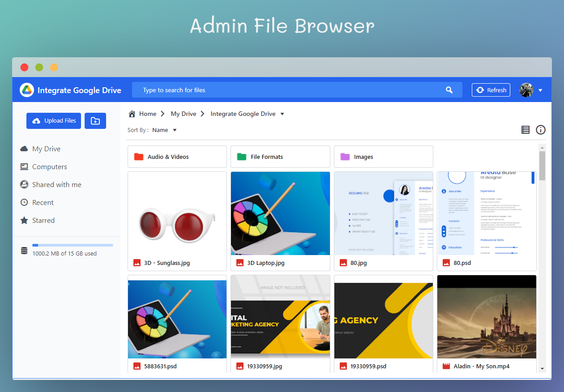The width and height of the screenshot is (564, 392).
Task: Click the Home house icon in breadcrumb
Action: tap(132, 114)
